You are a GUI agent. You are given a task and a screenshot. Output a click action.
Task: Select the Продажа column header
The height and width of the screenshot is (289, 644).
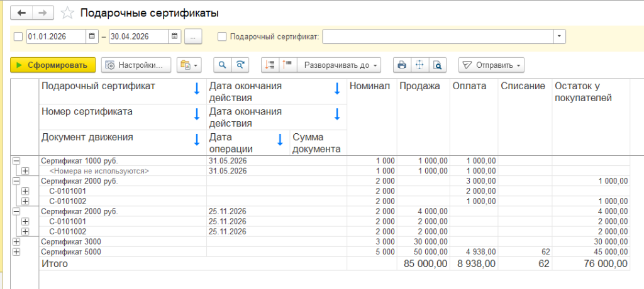pyautogui.click(x=423, y=117)
